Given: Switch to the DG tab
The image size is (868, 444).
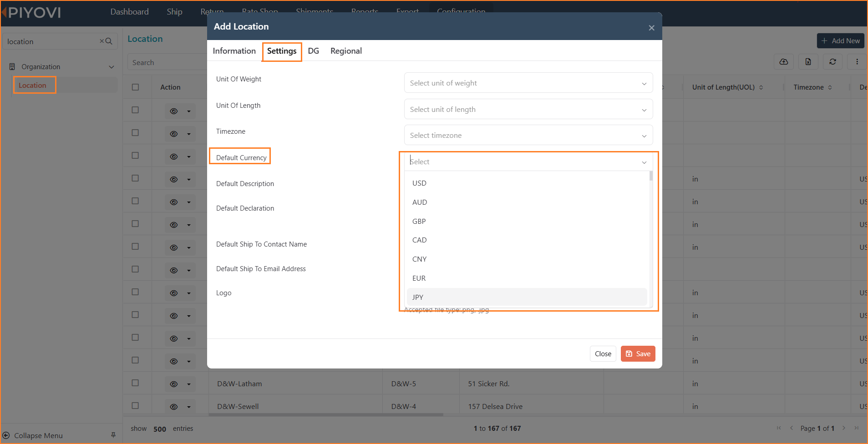Looking at the screenshot, I should (x=313, y=51).
